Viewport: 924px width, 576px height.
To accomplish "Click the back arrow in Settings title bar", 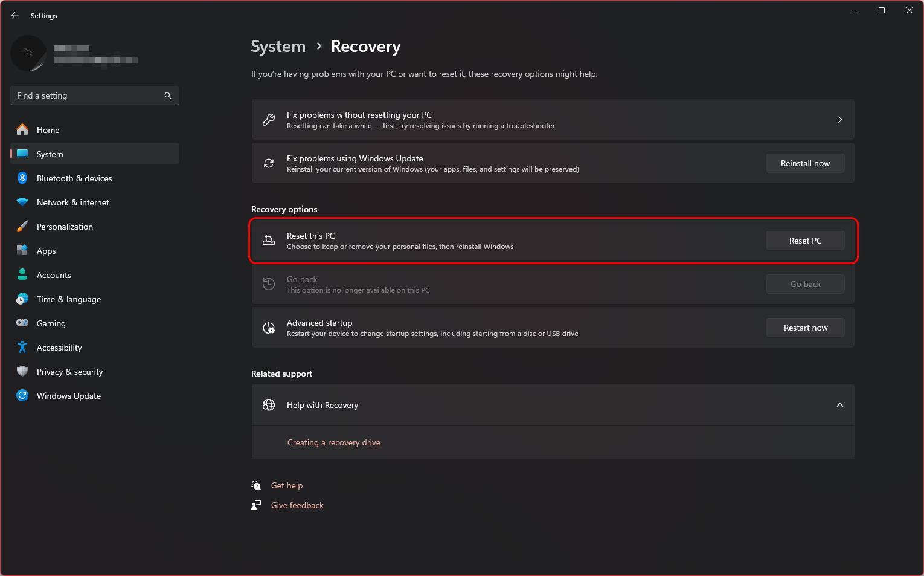I will click(x=15, y=16).
